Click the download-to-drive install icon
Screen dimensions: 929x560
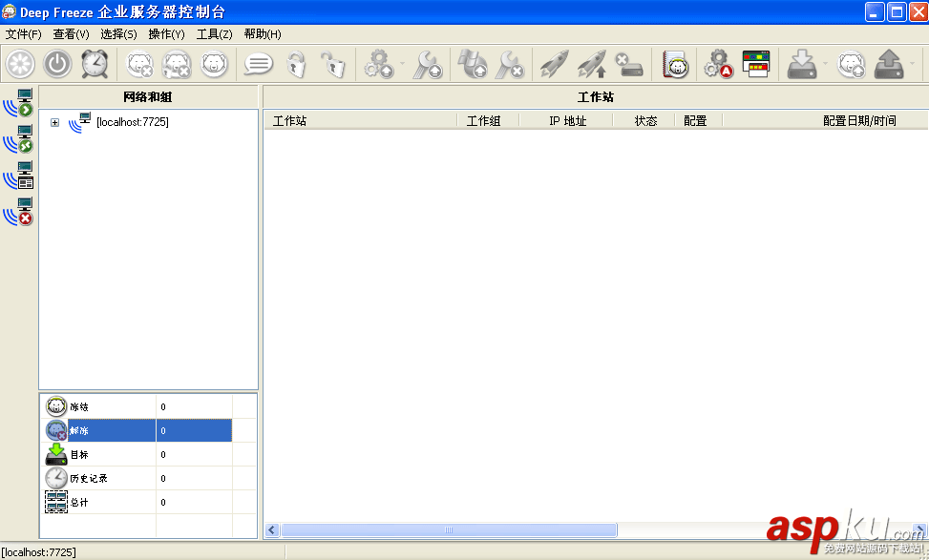[x=802, y=64]
